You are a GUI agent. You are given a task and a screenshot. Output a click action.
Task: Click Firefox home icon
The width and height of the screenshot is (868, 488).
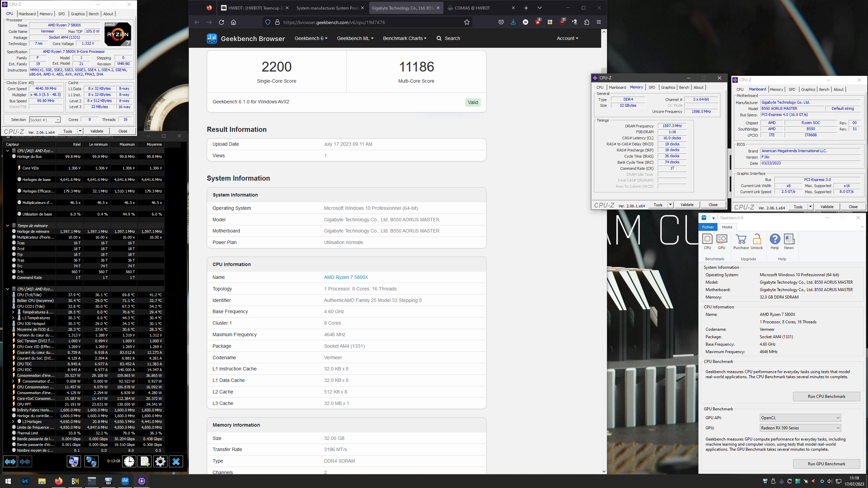[x=233, y=22]
